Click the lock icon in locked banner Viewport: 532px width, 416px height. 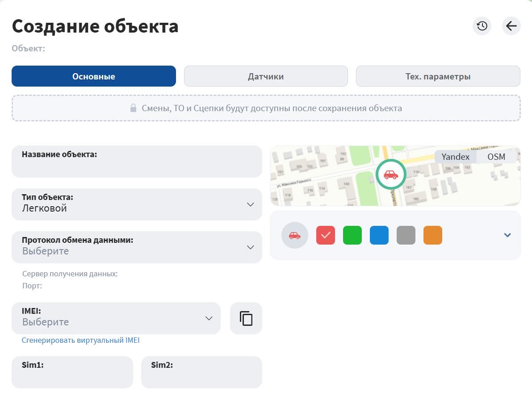click(x=133, y=108)
